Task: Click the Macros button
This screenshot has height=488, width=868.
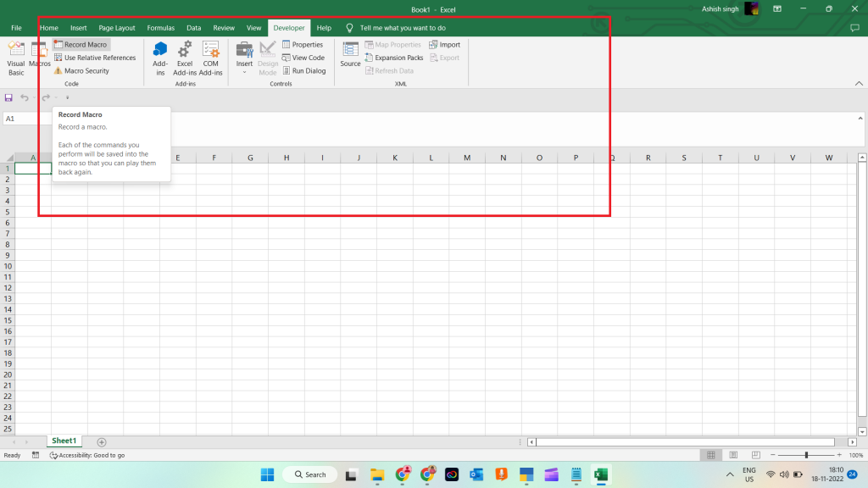Action: pos(39,54)
